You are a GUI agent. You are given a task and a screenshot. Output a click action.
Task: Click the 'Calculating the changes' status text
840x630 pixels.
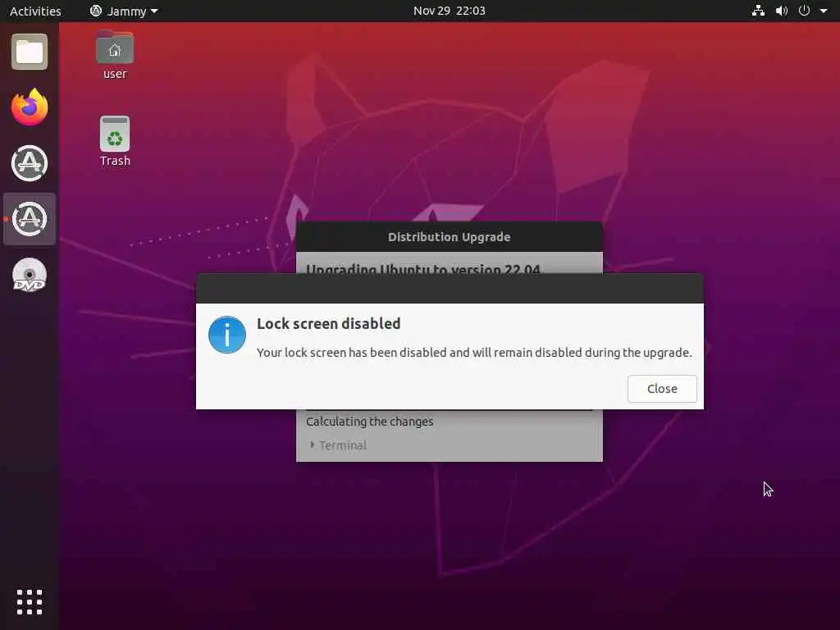[x=370, y=422]
